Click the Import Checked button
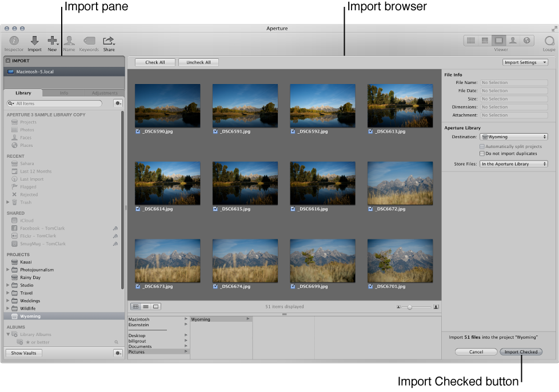 point(521,352)
